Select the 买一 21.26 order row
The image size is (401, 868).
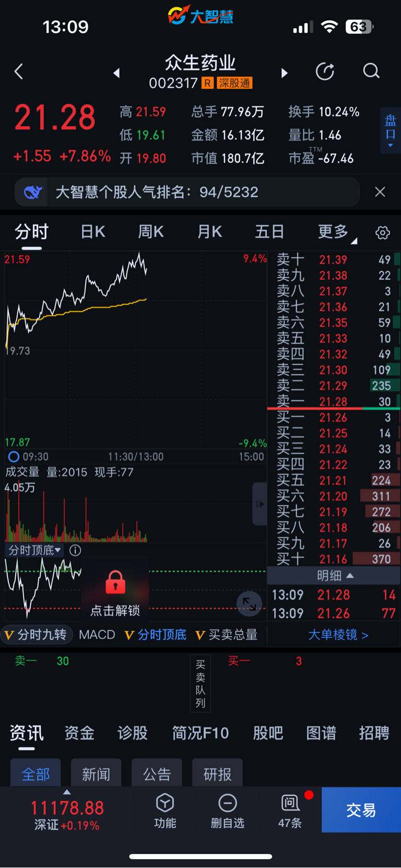(x=334, y=417)
